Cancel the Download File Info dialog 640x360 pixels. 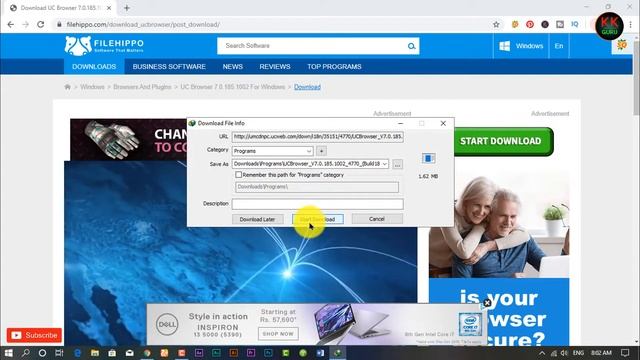[x=377, y=219]
